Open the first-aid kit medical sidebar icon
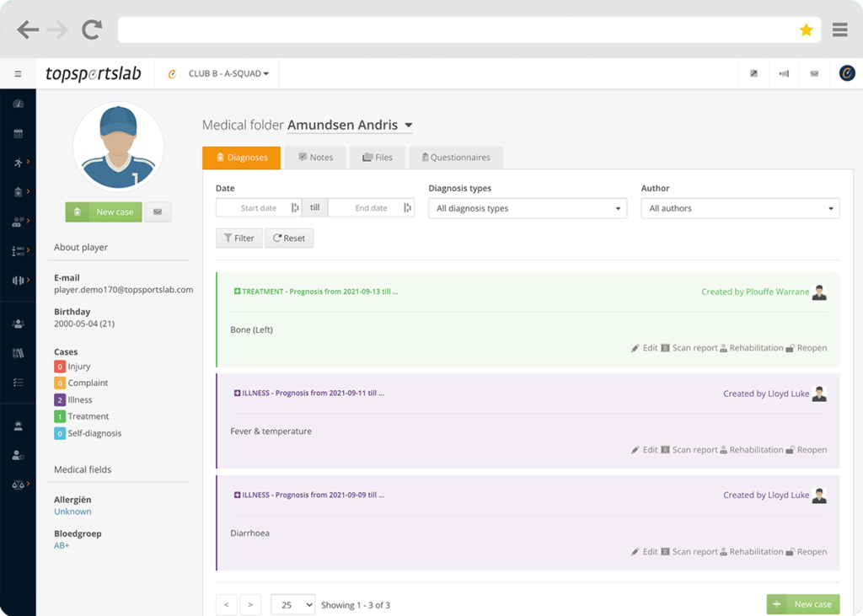 [18, 191]
